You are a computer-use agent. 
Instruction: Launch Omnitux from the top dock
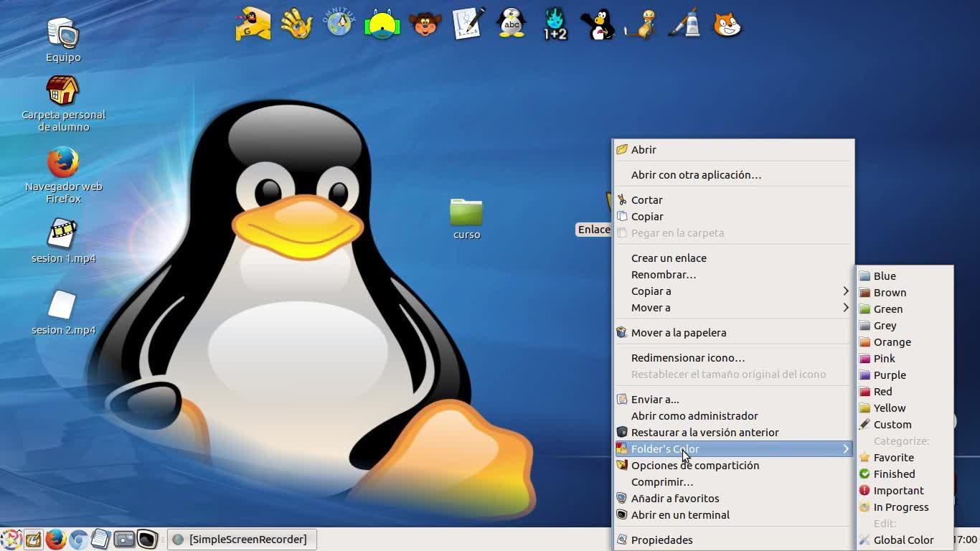[339, 24]
